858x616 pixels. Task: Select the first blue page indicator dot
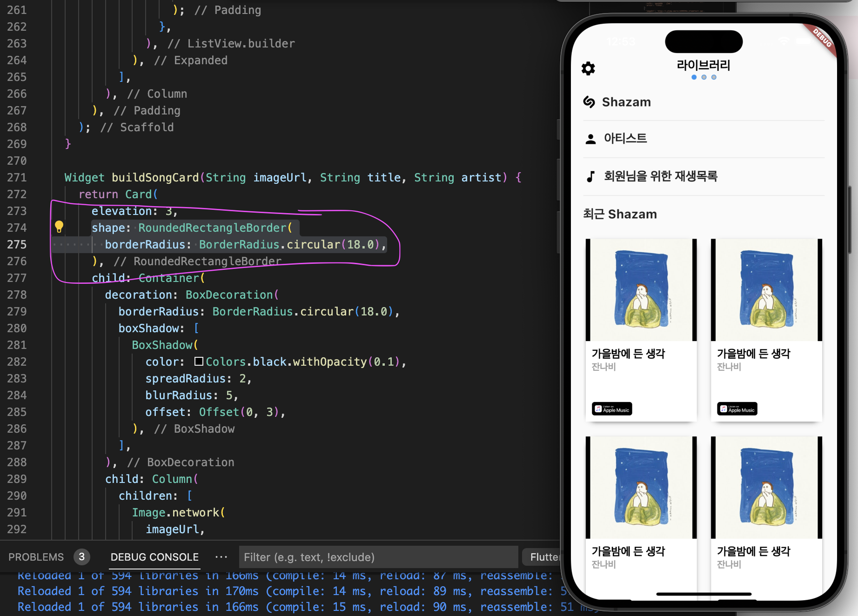click(694, 77)
